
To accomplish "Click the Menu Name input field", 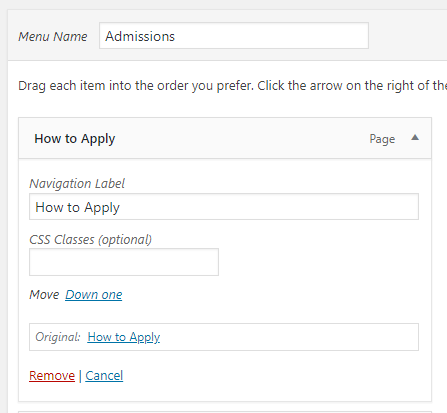I will click(x=234, y=36).
